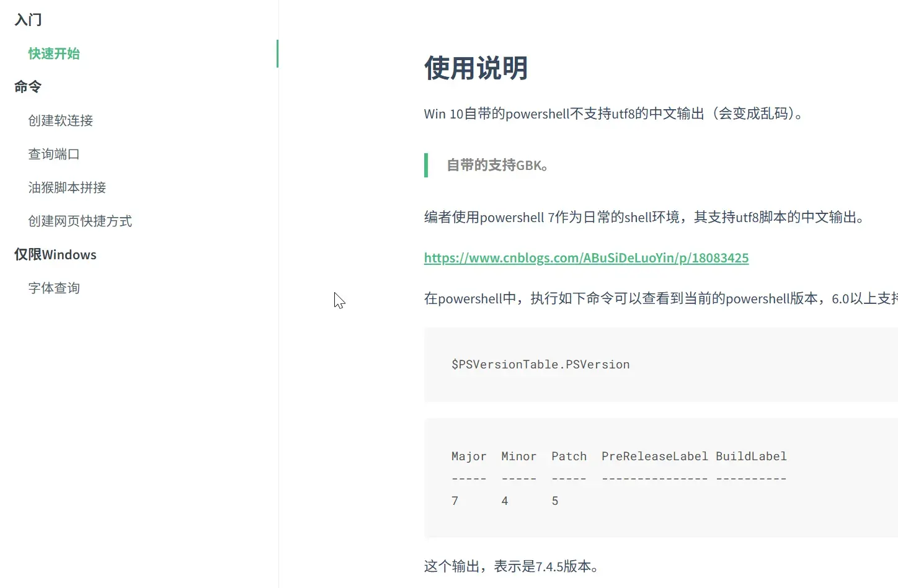Click the PreReleaseLabel text in output block
The width and height of the screenshot is (898, 588).
click(655, 457)
